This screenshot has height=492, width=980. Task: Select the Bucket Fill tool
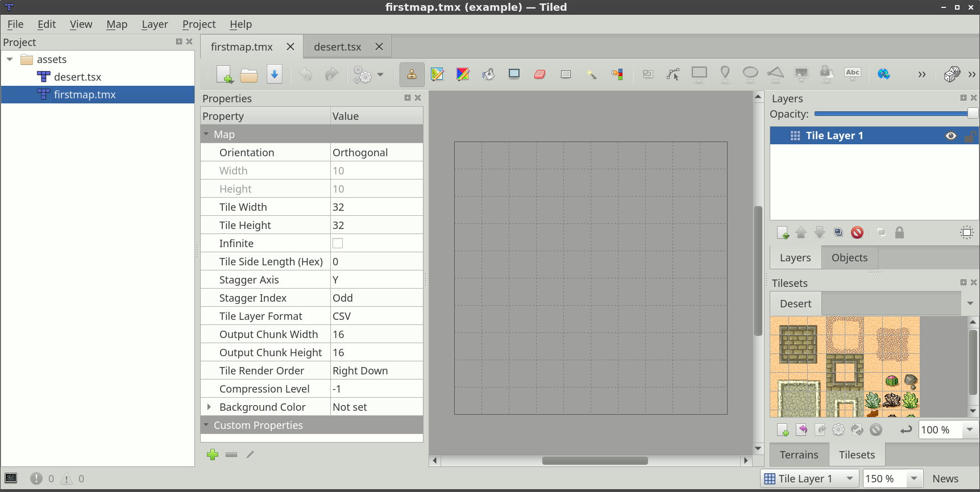[488, 74]
